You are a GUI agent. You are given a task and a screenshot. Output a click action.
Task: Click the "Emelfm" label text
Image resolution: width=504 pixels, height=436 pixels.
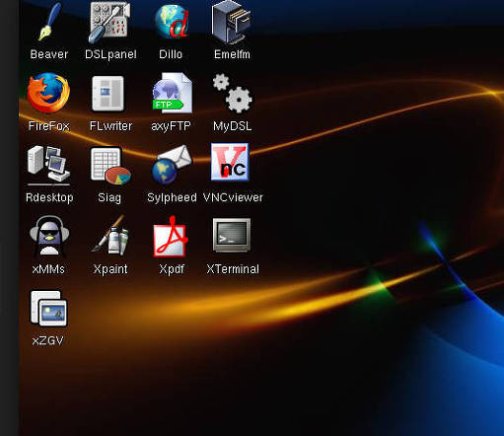[232, 54]
